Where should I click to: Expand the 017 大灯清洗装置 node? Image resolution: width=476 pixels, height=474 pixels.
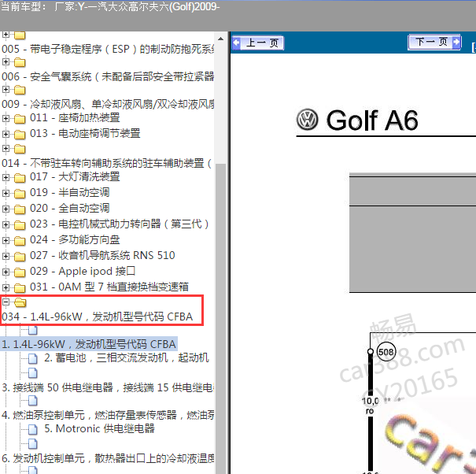point(6,177)
